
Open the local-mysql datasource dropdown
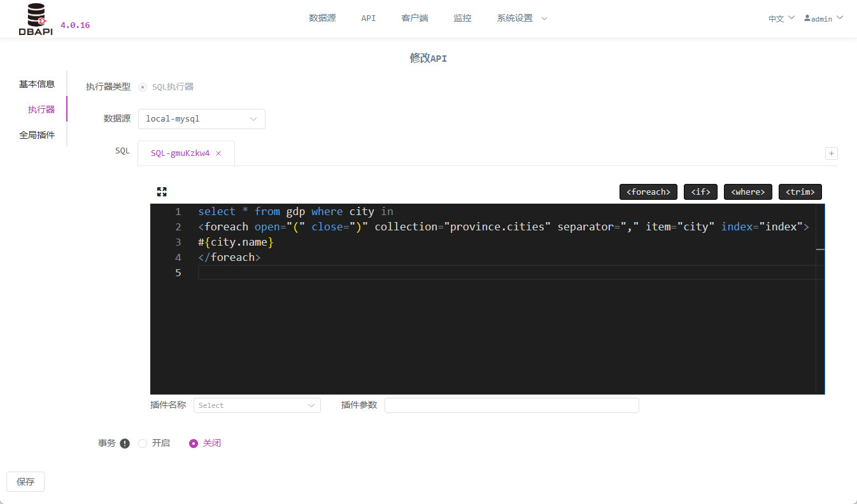(201, 119)
